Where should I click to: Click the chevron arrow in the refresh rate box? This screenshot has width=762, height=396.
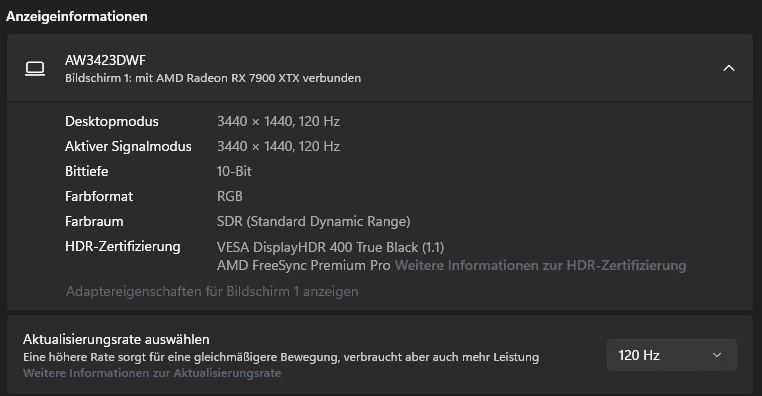pyautogui.click(x=717, y=355)
